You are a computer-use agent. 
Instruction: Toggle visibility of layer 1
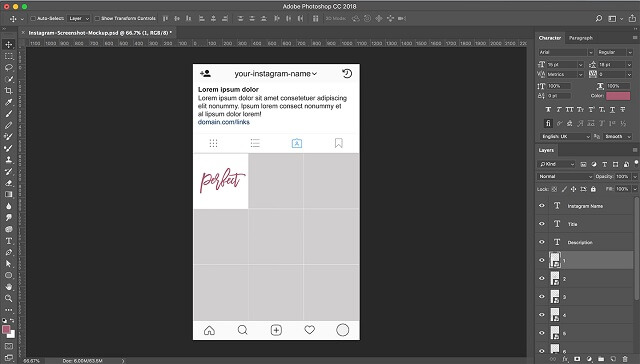click(542, 260)
